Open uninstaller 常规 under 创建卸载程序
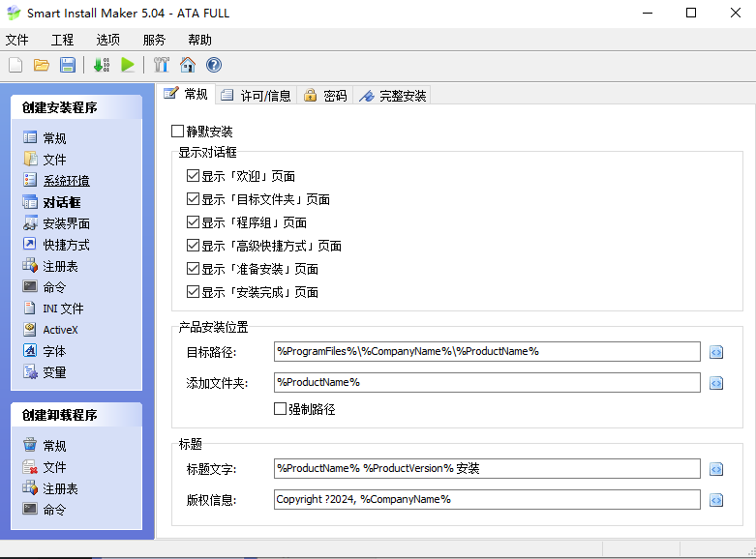 coord(45,445)
